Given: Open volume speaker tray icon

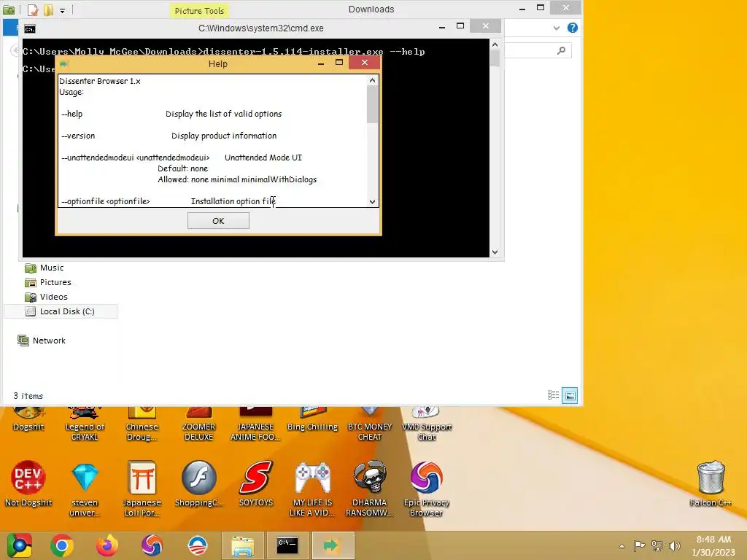Looking at the screenshot, I should click(675, 545).
